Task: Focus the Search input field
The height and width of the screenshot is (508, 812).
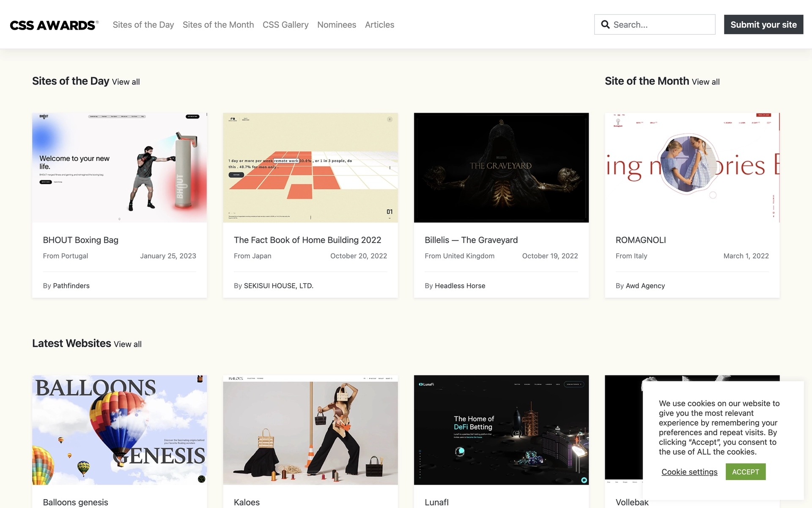Action: pyautogui.click(x=655, y=25)
